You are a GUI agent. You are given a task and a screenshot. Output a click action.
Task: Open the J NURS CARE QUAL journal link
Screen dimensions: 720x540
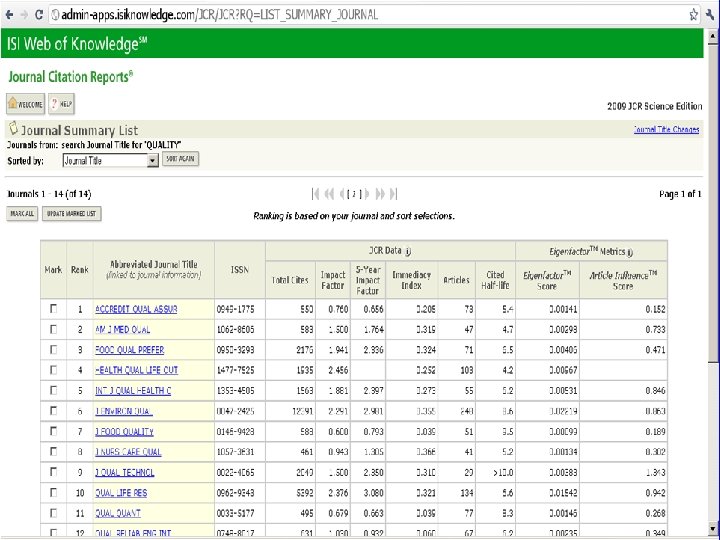128,452
